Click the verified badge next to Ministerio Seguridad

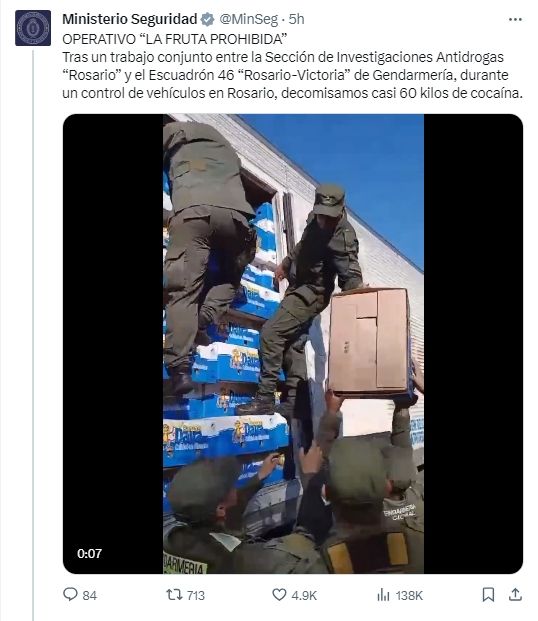(x=207, y=19)
